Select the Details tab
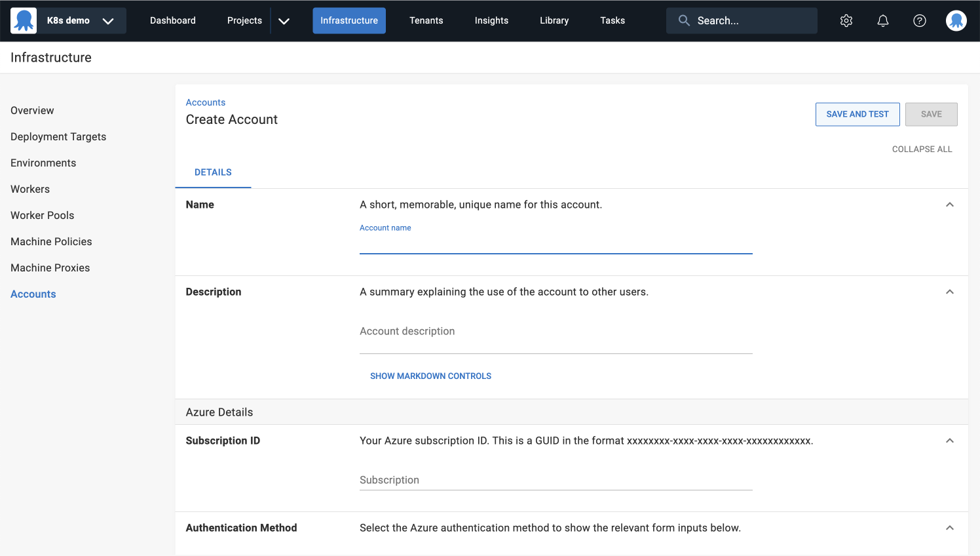Screen dimensions: 980x556 (x=213, y=172)
